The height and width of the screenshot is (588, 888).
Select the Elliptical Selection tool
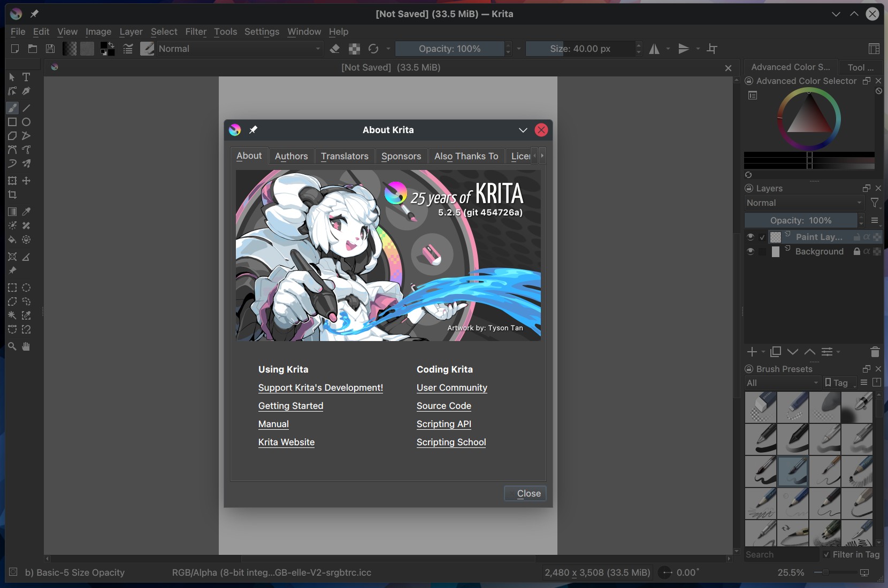[26, 288]
